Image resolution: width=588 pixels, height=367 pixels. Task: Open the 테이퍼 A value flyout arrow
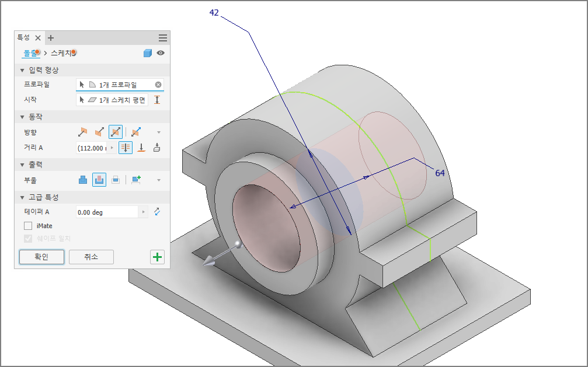[143, 212]
